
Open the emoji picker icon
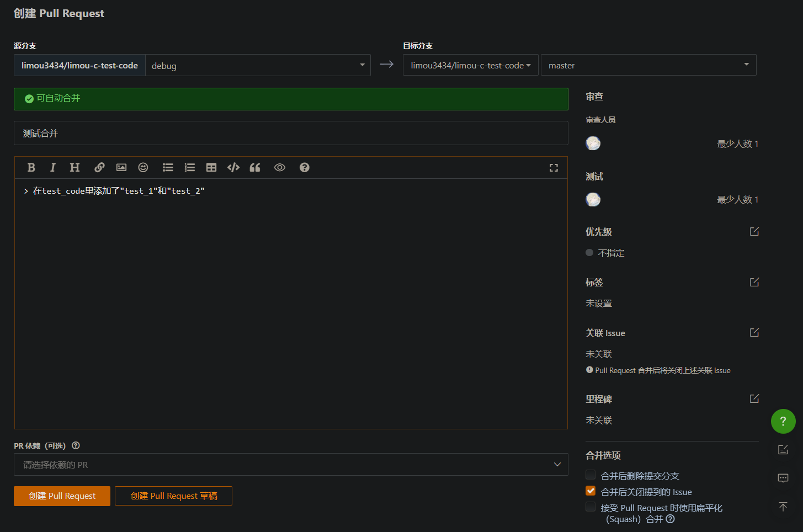(143, 168)
